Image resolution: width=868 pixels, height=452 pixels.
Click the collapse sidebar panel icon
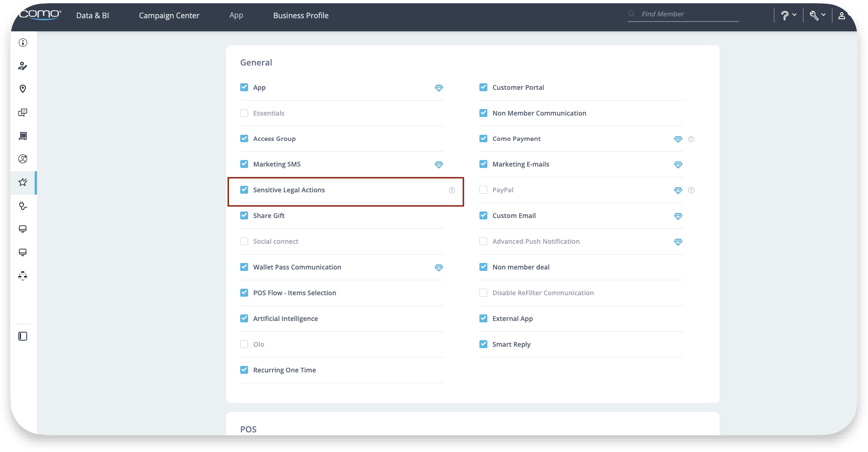22,336
